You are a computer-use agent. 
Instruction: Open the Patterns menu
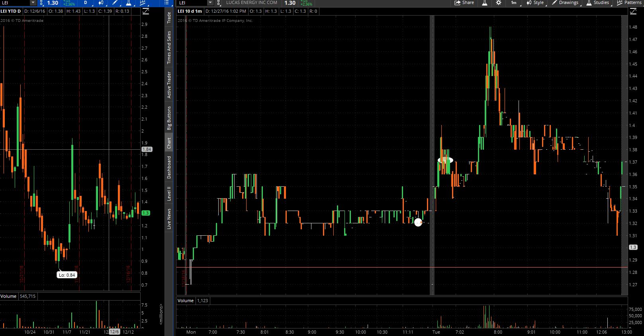point(629,3)
